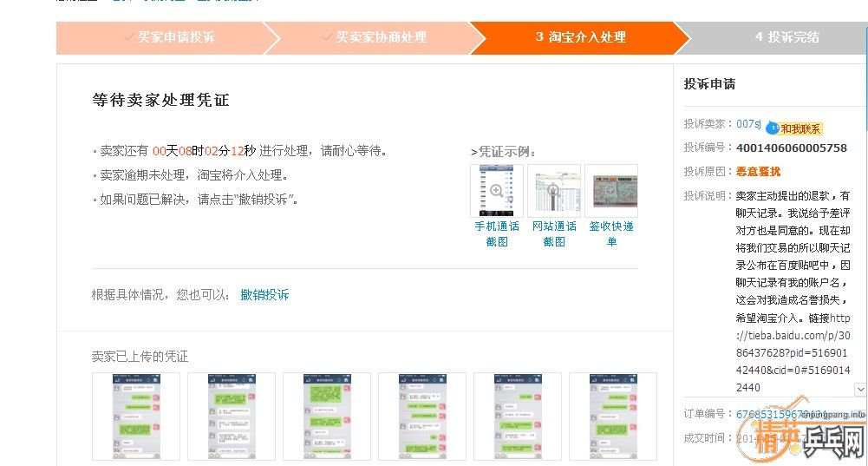This screenshot has width=868, height=466.
Task: Click the line 卖家逾期未处理，淘宝将介入处理
Action: 193,175
